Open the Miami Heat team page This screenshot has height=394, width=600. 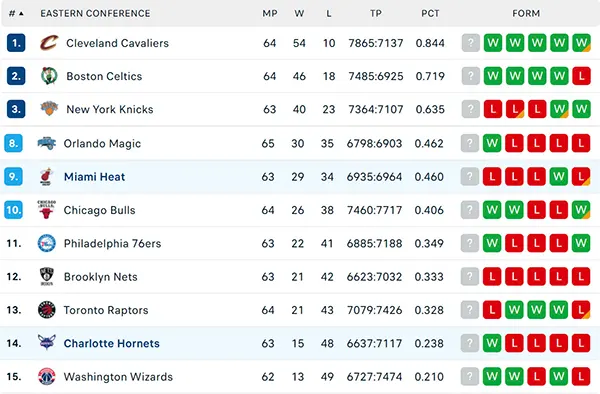94,177
